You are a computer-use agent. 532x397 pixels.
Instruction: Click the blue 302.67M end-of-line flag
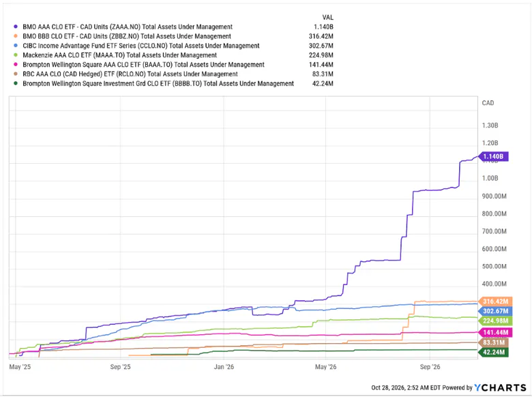point(495,311)
